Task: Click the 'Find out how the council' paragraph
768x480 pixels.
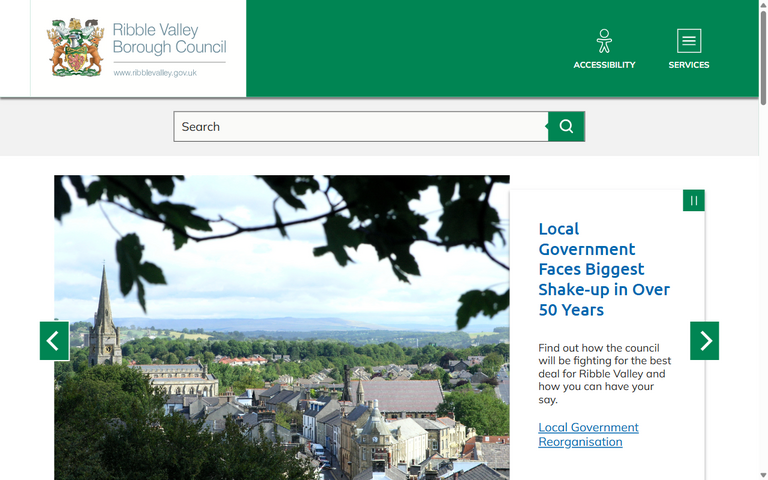Action: click(x=604, y=374)
